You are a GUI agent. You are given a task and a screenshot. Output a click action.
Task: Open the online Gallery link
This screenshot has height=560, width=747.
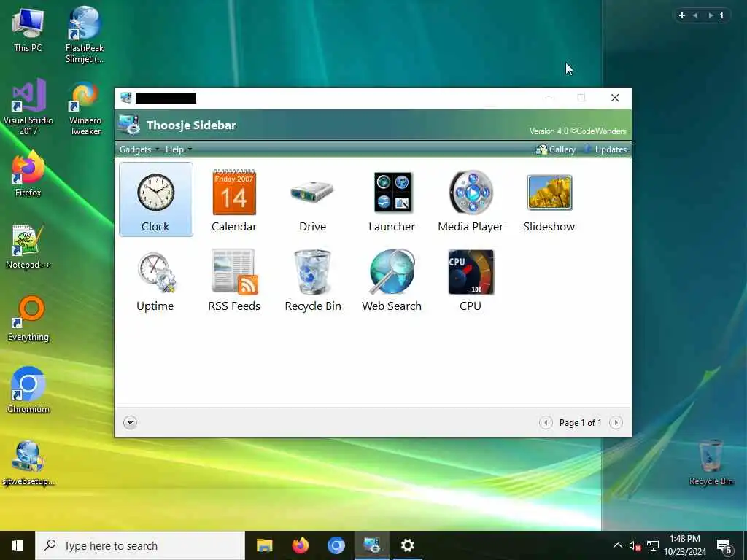pyautogui.click(x=555, y=149)
